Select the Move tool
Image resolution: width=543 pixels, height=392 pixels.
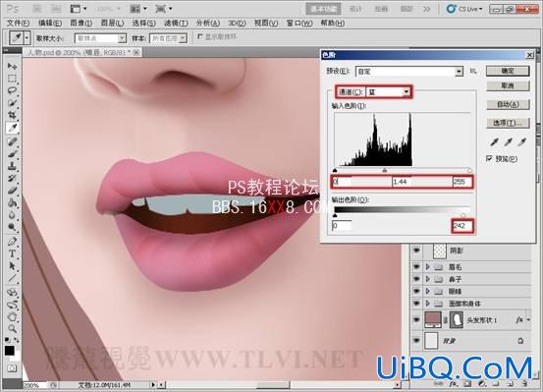pyautogui.click(x=12, y=66)
